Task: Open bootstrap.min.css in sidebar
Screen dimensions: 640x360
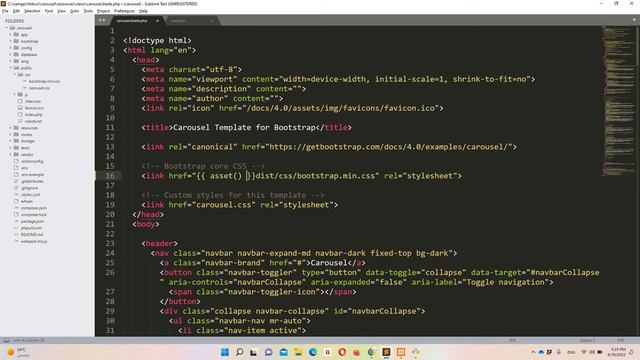Action: 44,81
